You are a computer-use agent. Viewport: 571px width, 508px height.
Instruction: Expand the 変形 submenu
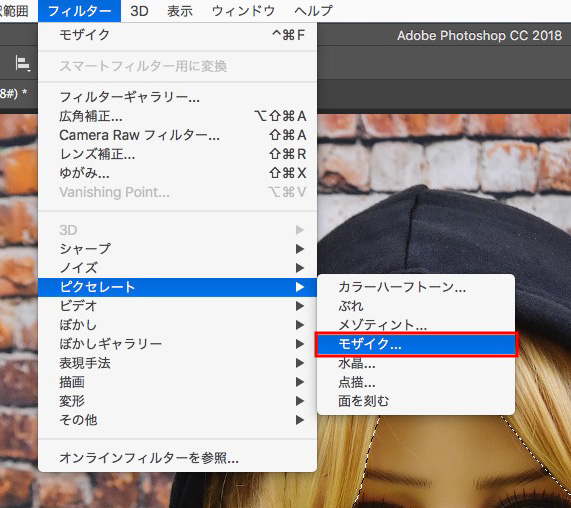coord(177,401)
